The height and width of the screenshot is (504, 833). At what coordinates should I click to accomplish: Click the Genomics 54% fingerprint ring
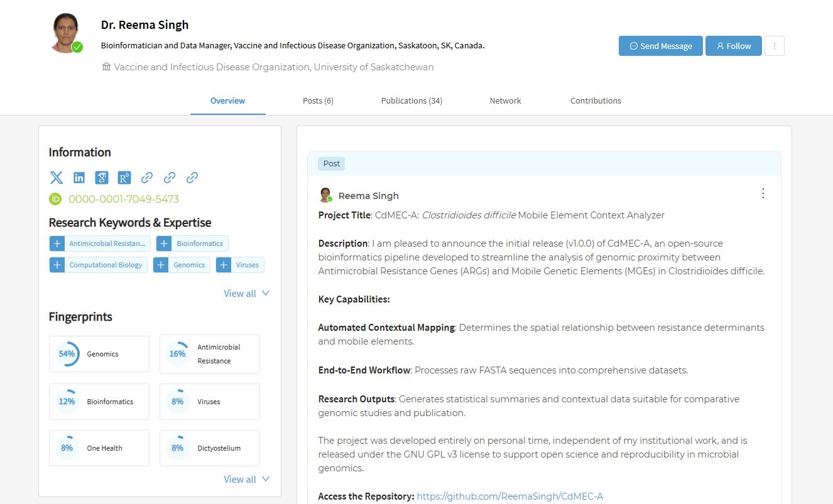67,354
